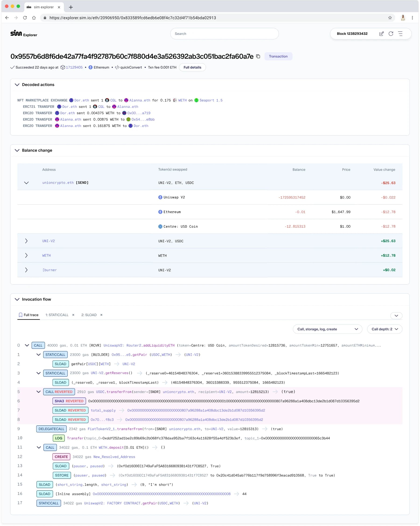Screen dimensions: 420x526
Task: Open the Call depth: 2 dropdown
Action: [x=384, y=329]
